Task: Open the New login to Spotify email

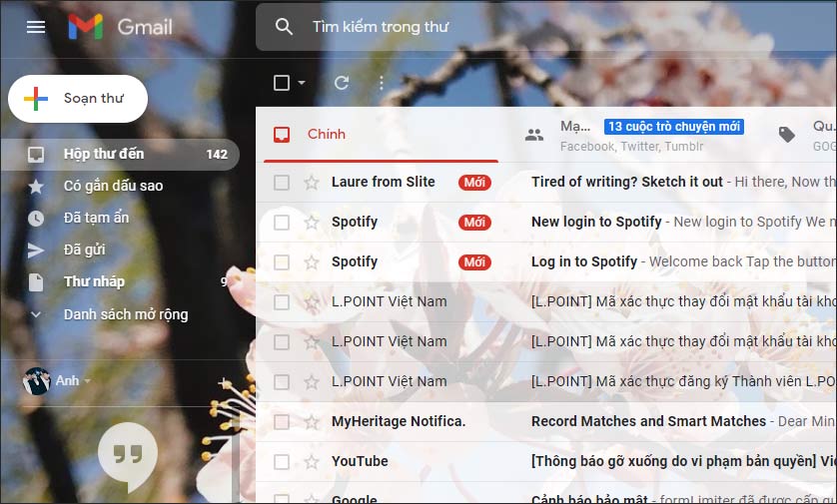Action: coord(596,223)
